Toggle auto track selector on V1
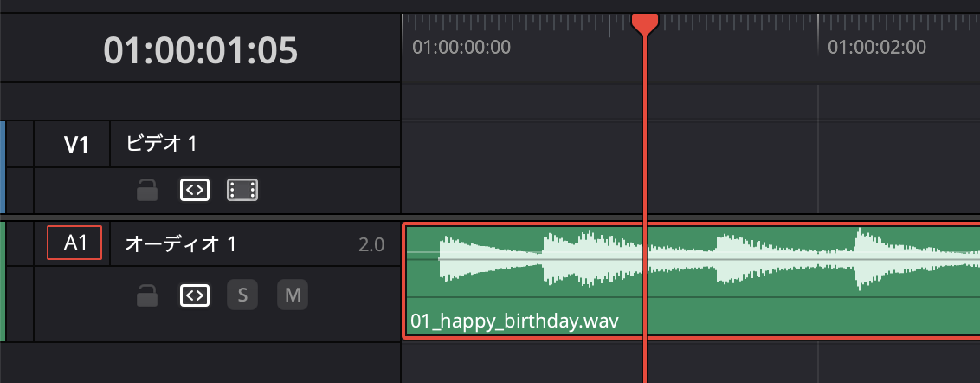 (x=195, y=190)
